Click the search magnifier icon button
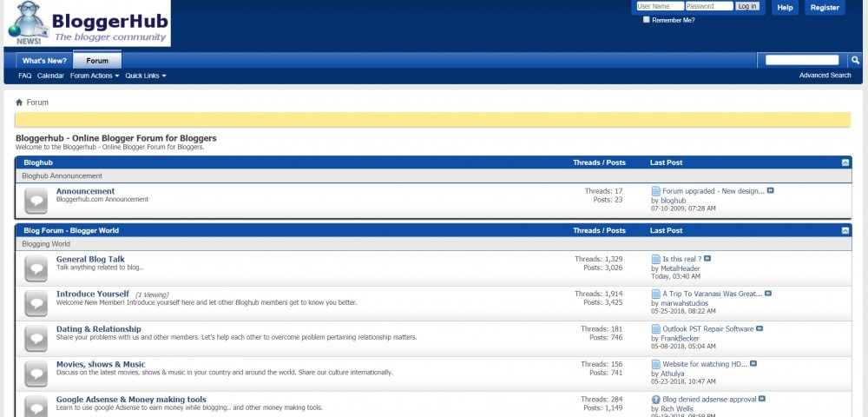The image size is (868, 417). [x=855, y=60]
